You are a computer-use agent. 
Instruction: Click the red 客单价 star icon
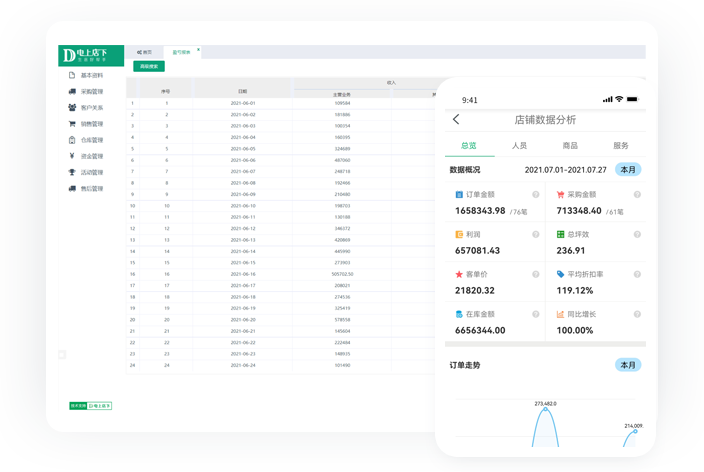(x=459, y=274)
